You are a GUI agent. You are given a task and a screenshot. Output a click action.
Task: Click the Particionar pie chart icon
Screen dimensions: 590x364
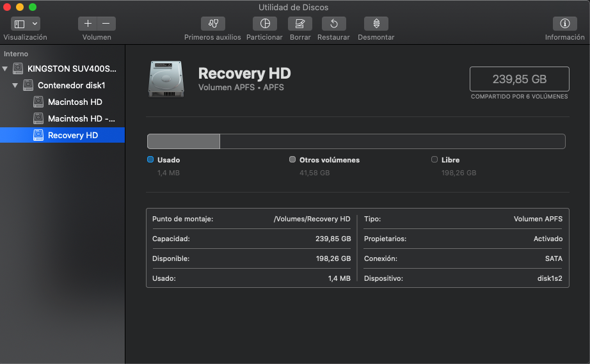264,24
